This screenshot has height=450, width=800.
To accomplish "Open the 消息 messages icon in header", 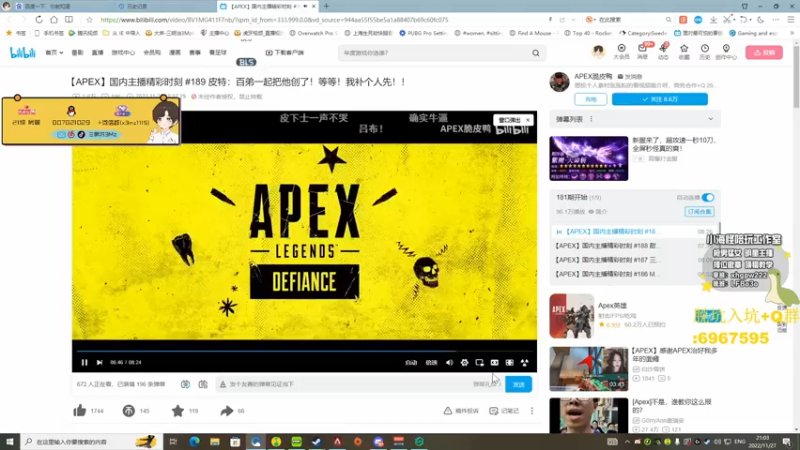I will [x=642, y=52].
